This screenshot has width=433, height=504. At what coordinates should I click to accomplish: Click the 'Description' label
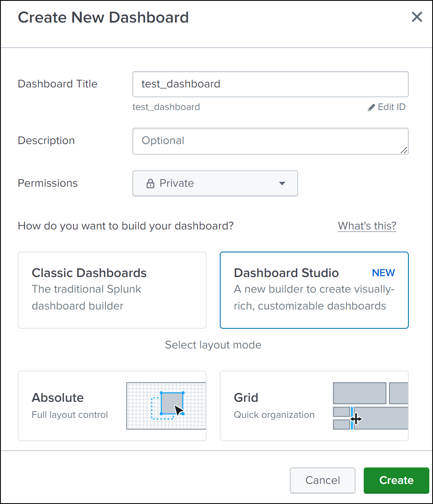pyautogui.click(x=46, y=141)
